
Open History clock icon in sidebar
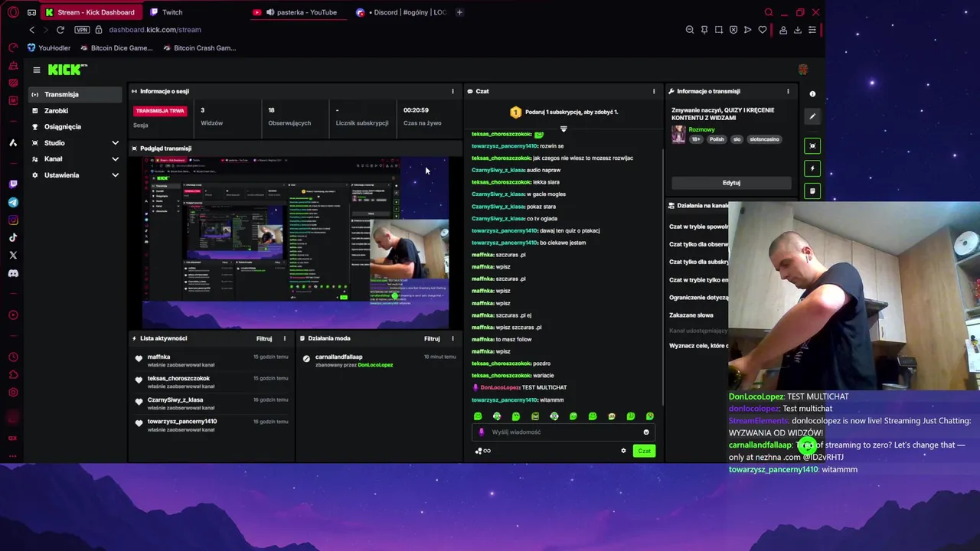coord(13,357)
